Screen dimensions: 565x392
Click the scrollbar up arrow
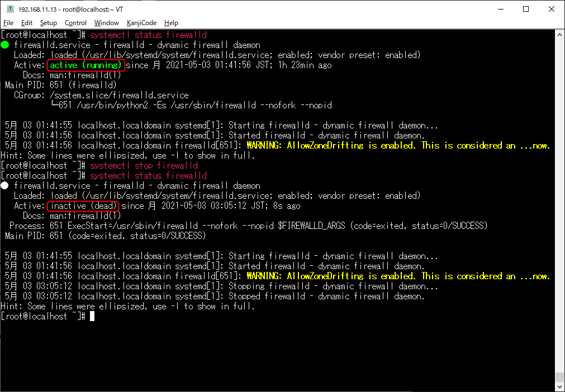tap(559, 35)
